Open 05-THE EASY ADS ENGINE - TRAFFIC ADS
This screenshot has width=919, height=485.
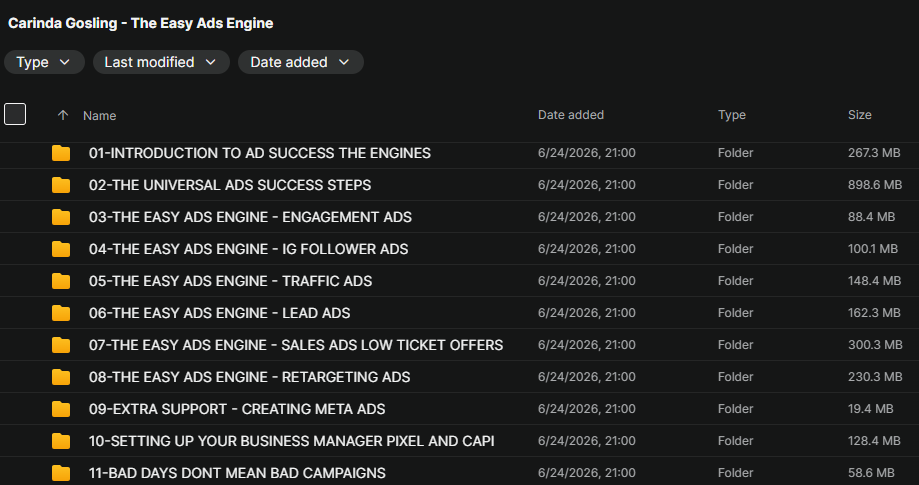230,281
